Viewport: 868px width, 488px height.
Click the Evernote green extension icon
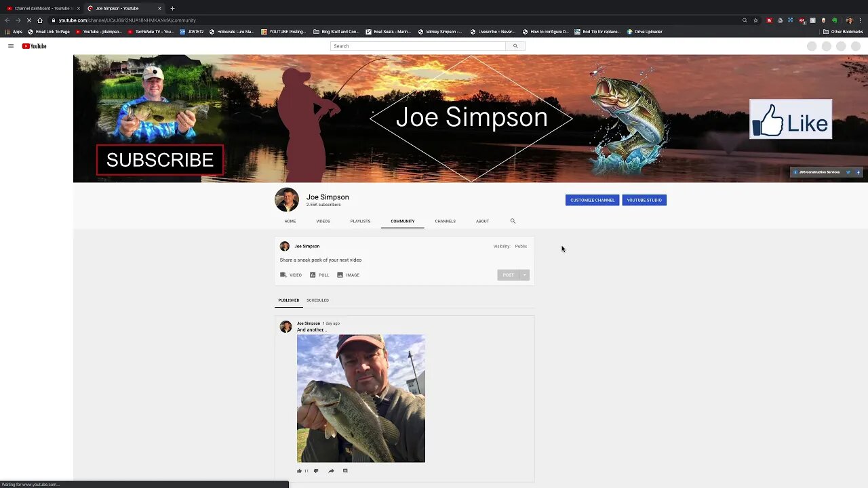coord(835,20)
